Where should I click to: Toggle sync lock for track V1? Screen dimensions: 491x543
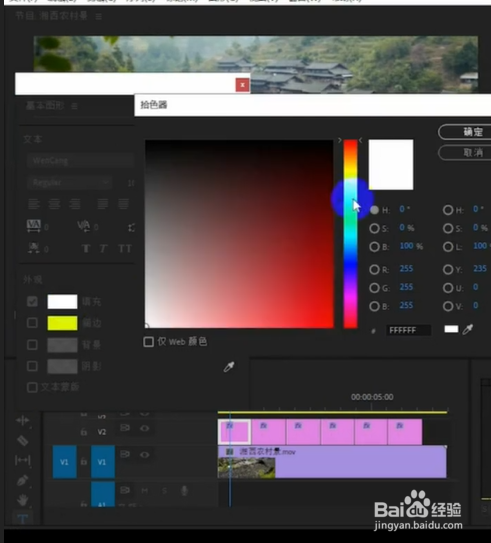point(125,454)
